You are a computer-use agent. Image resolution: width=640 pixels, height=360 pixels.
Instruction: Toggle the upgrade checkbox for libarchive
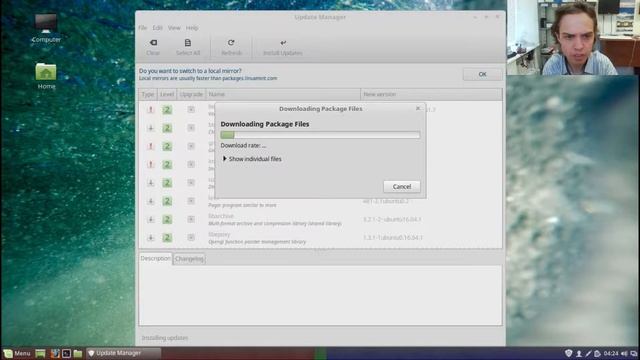coord(191,219)
